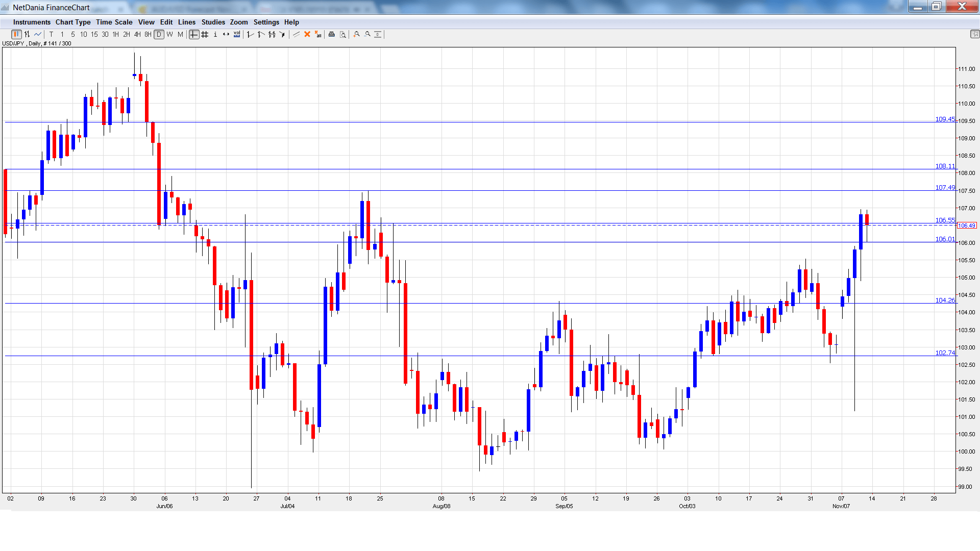This screenshot has height=551, width=980.
Task: Click the red X delete line icon
Action: point(307,34)
